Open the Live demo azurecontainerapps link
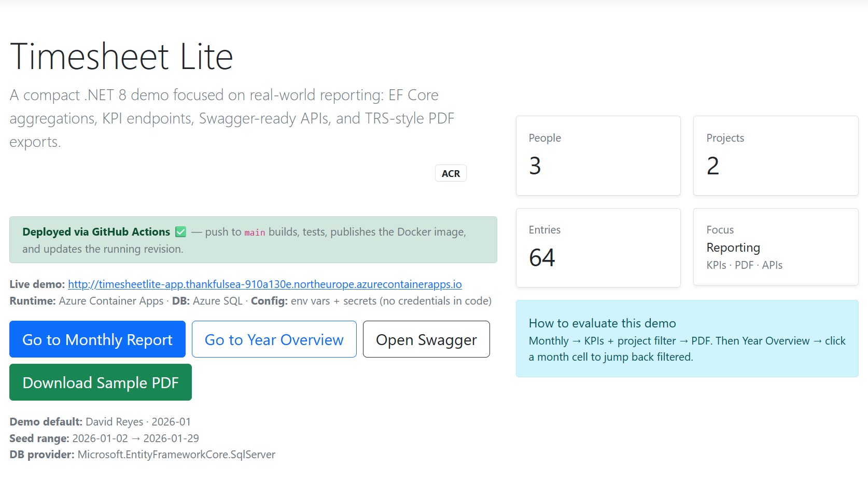This screenshot has width=868, height=480. click(x=264, y=284)
